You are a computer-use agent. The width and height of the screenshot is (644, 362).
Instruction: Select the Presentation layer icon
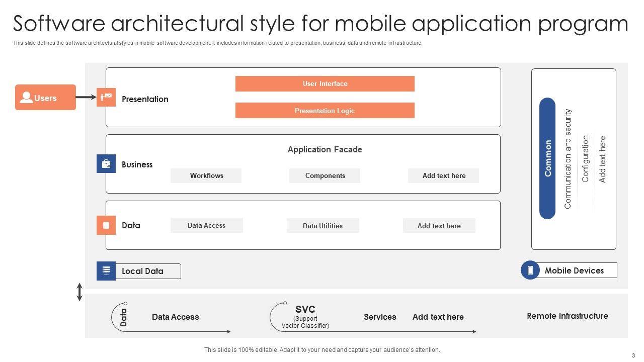[x=106, y=97]
